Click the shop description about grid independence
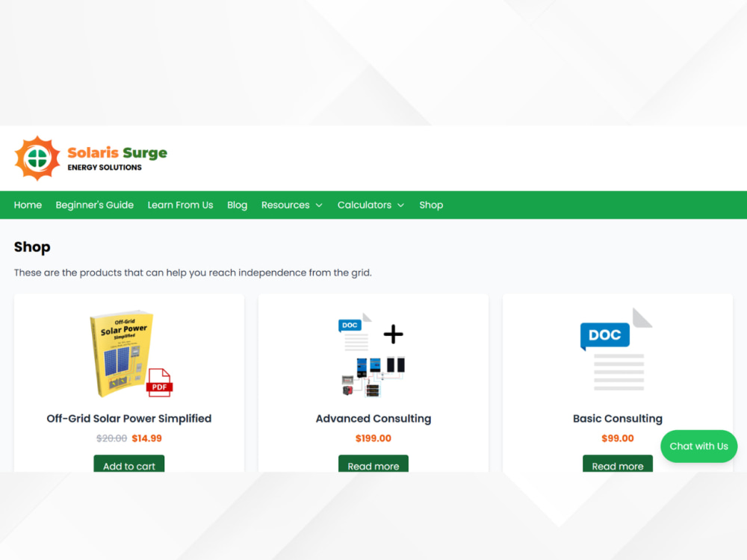Image resolution: width=747 pixels, height=560 pixels. point(193,273)
